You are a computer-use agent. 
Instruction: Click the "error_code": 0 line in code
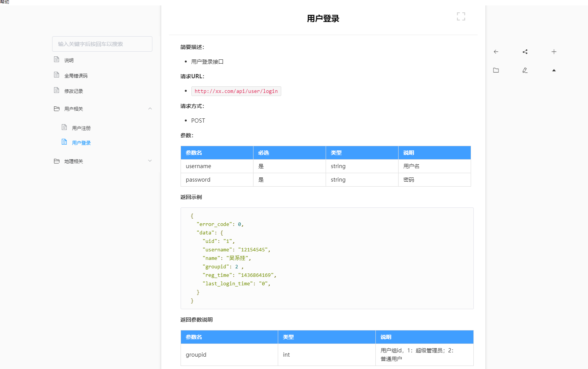click(220, 224)
